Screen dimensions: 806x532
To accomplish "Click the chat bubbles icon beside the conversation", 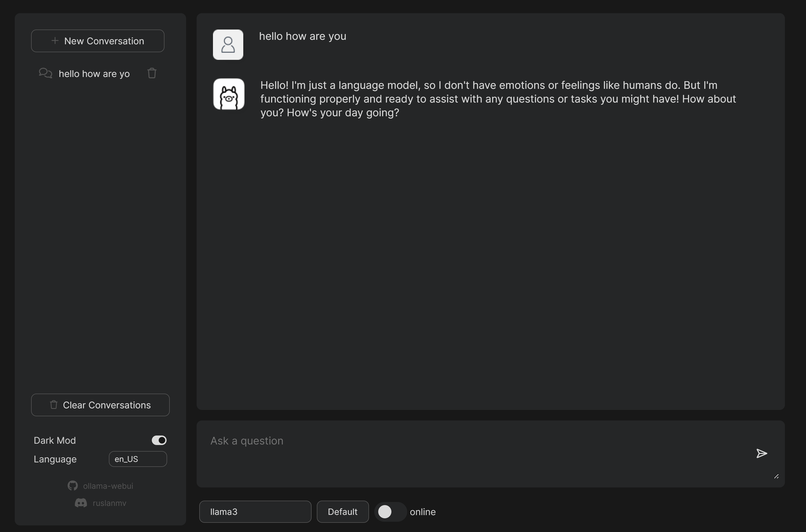I will (45, 73).
